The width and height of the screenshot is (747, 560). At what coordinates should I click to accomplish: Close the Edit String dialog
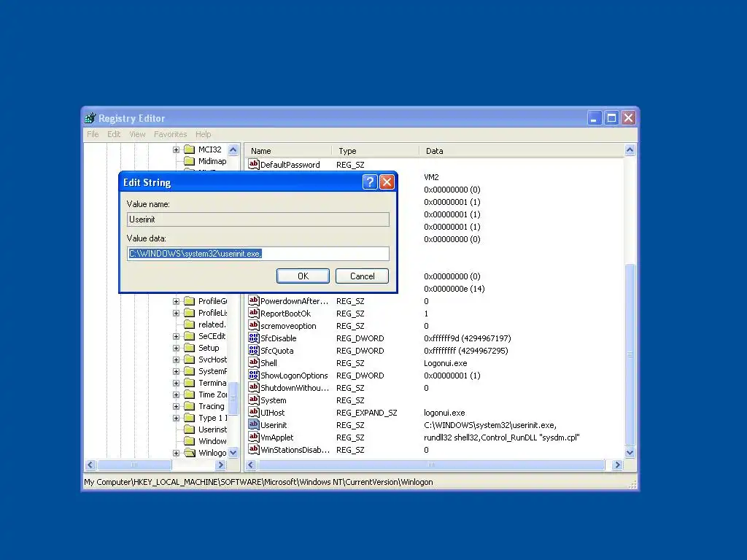(x=387, y=182)
